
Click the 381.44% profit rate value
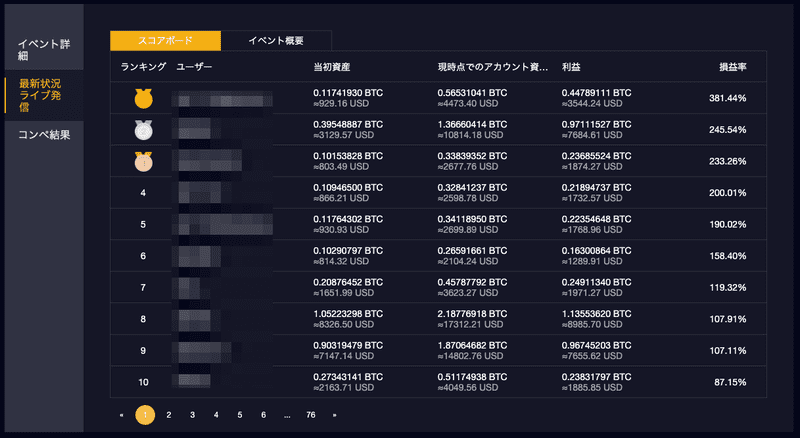pyautogui.click(x=728, y=98)
